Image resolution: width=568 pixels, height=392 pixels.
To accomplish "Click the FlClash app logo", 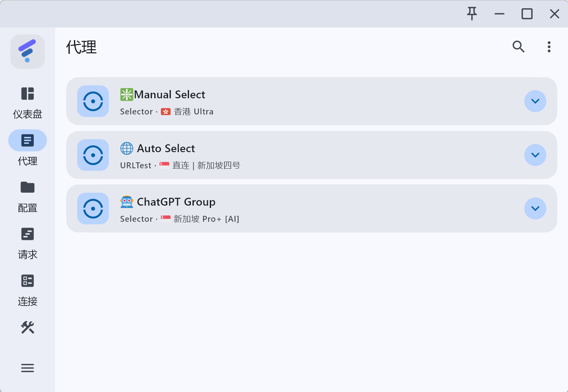I will point(27,51).
